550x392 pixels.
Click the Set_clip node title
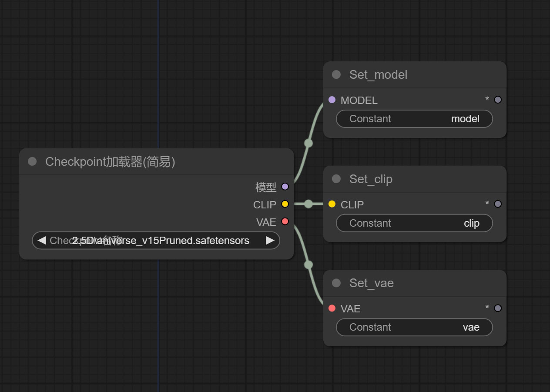coord(371,179)
